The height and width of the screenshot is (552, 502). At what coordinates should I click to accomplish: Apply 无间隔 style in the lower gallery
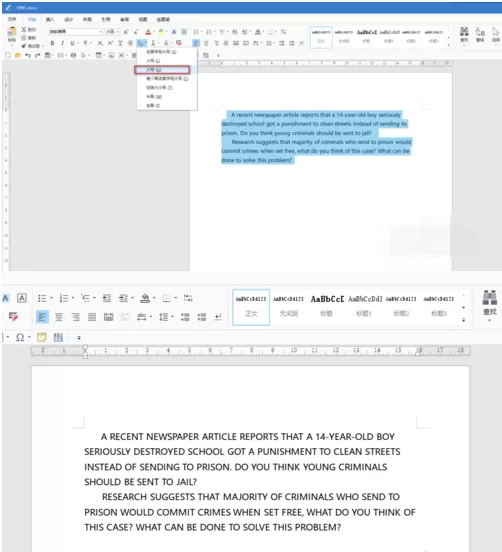click(x=289, y=307)
